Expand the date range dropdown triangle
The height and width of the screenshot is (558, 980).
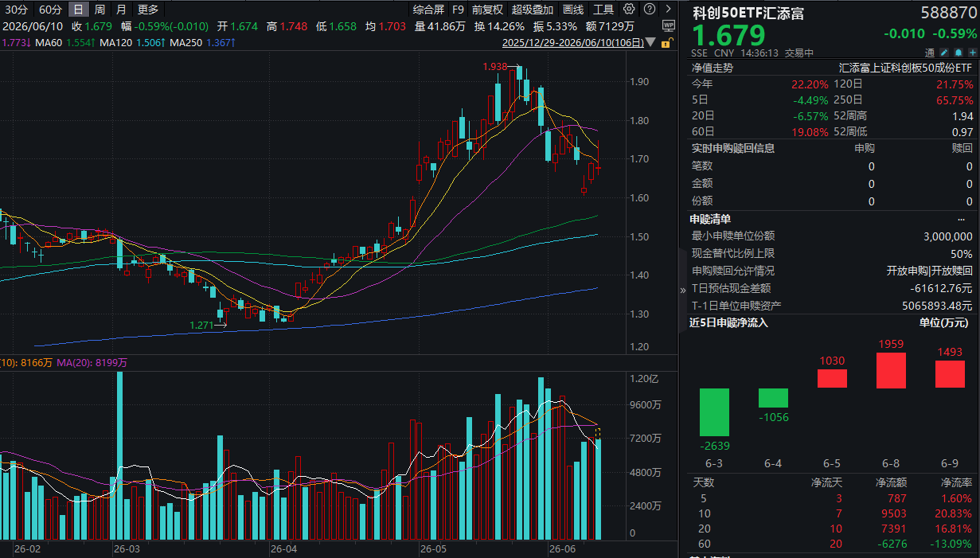point(650,42)
